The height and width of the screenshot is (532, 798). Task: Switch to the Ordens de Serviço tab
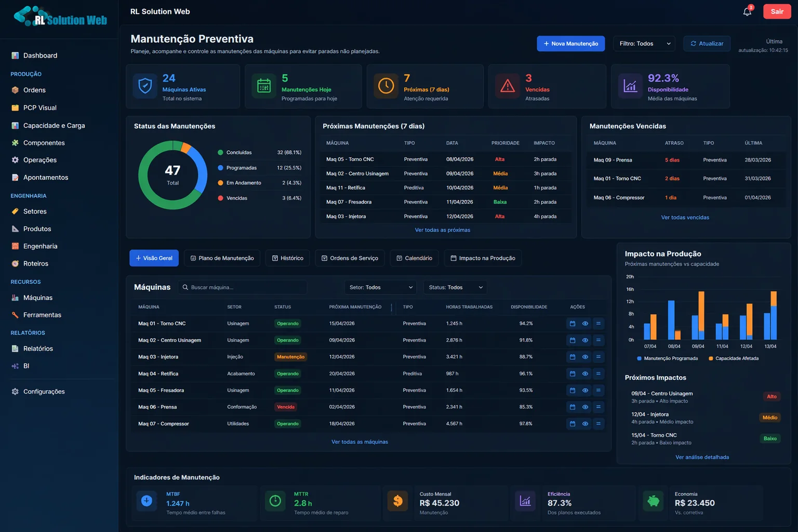350,258
